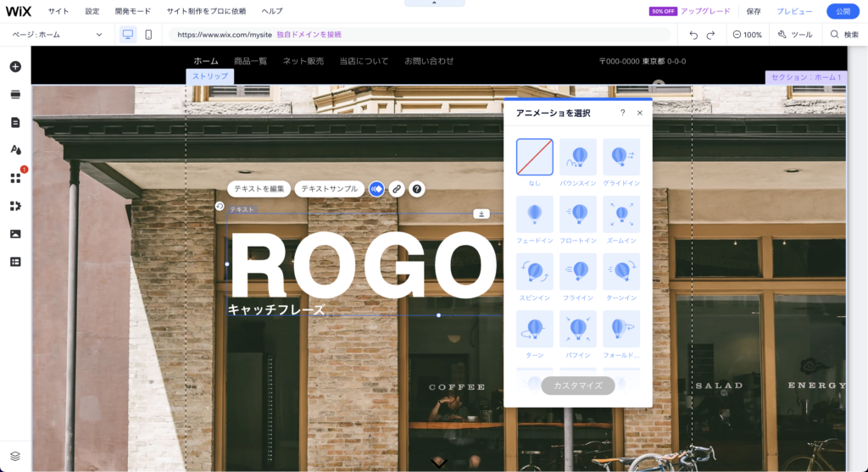Click the 商品一覧 site menu item
The height and width of the screenshot is (472, 868).
click(x=250, y=61)
